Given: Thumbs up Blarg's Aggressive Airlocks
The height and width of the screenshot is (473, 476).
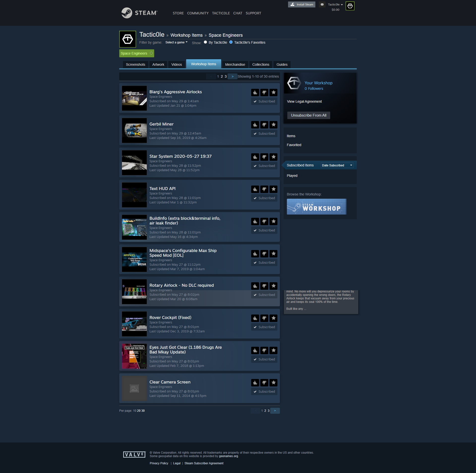Looking at the screenshot, I should 255,93.
